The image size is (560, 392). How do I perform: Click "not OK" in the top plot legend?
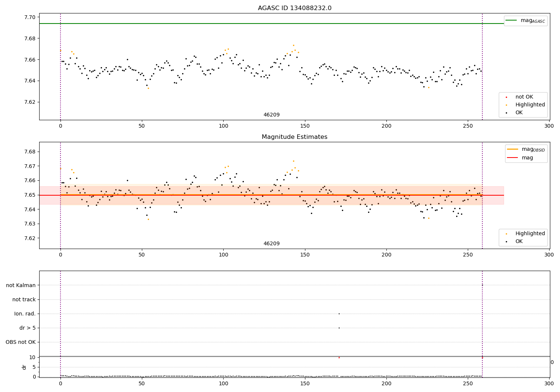coord(524,97)
